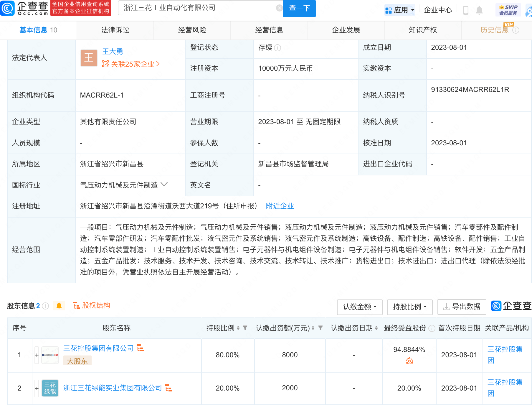Viewport: 532px width, 405px height.
Task: Open the 附近企业 link
Action: tap(280, 206)
